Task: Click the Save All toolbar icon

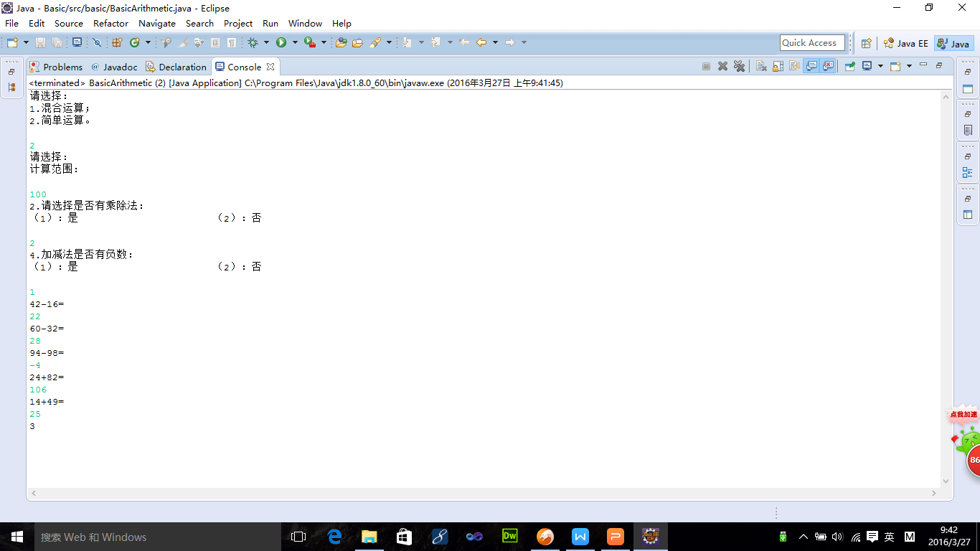Action: point(57,42)
